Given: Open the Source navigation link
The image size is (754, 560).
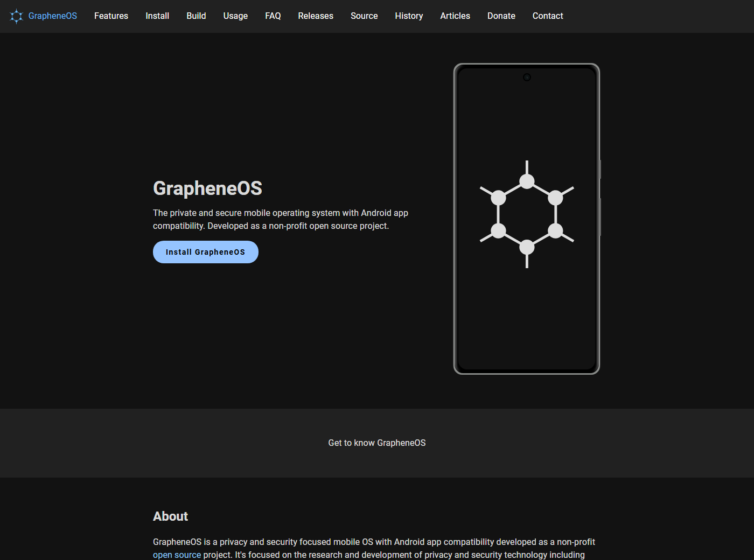Looking at the screenshot, I should 364,16.
